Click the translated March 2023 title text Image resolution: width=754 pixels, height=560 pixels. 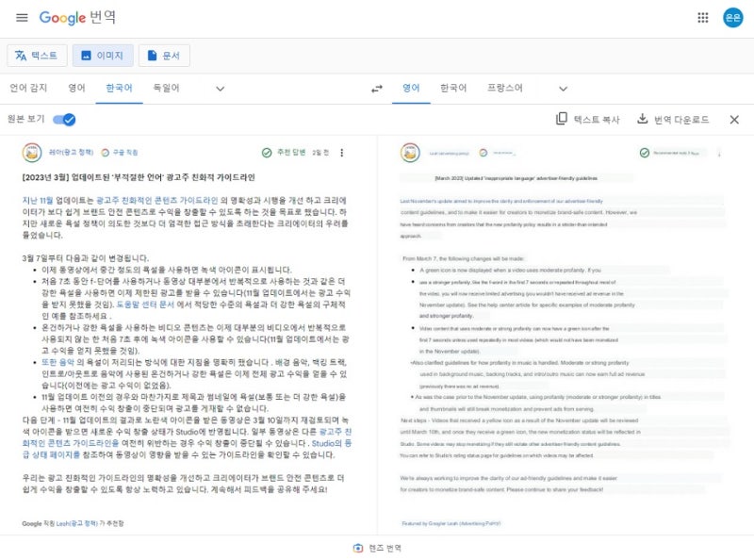(516, 178)
